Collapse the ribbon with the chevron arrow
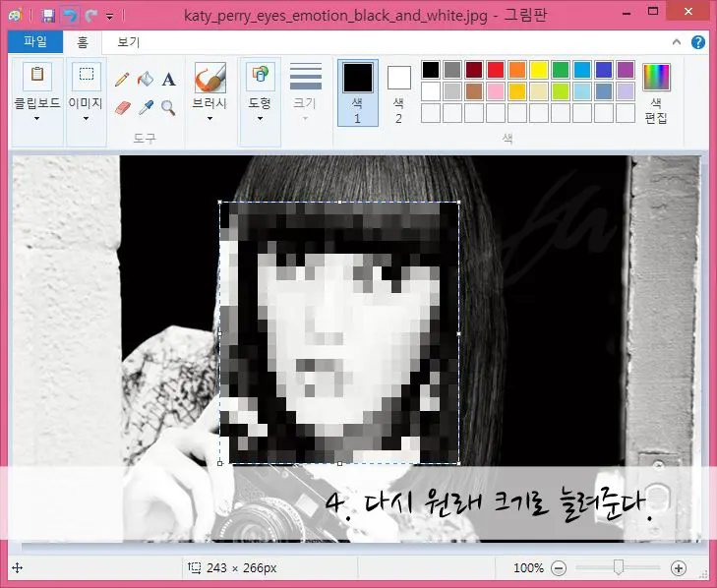717x588 pixels. tap(677, 42)
